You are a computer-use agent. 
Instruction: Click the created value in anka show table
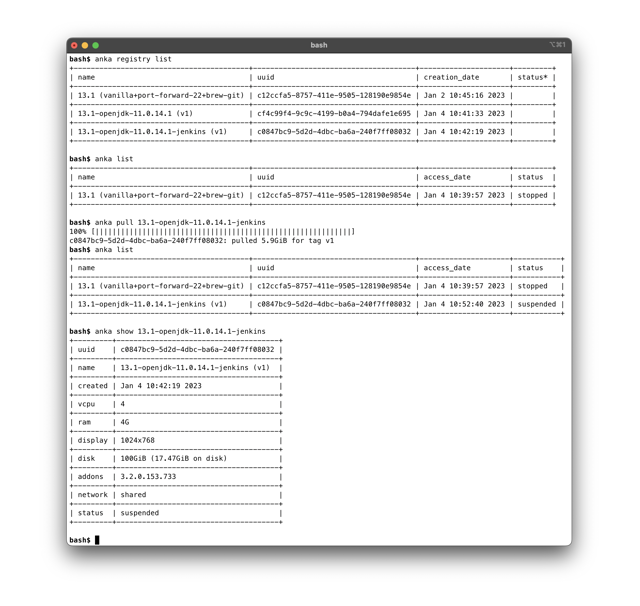(x=161, y=386)
